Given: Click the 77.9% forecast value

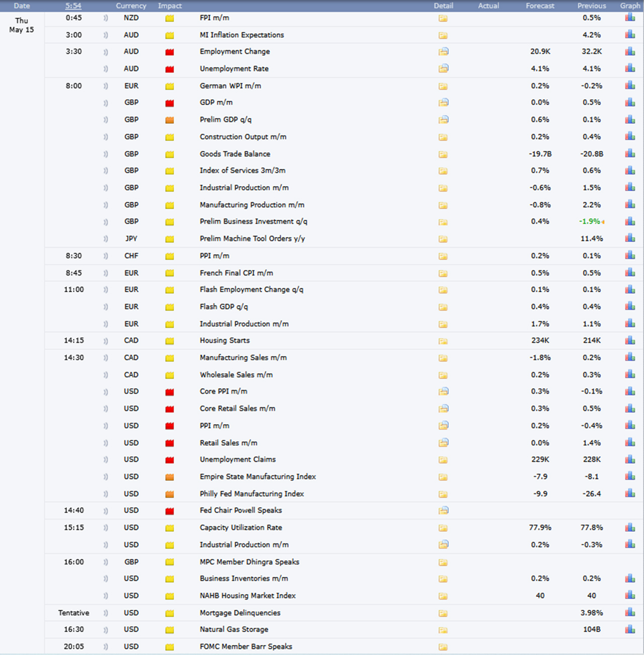Looking at the screenshot, I should point(540,527).
